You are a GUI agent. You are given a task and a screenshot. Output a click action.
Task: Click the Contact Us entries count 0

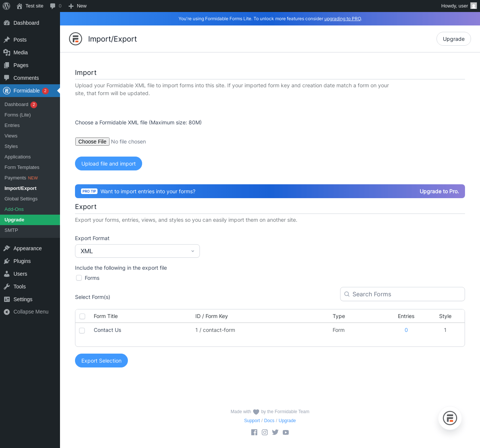[406, 330]
